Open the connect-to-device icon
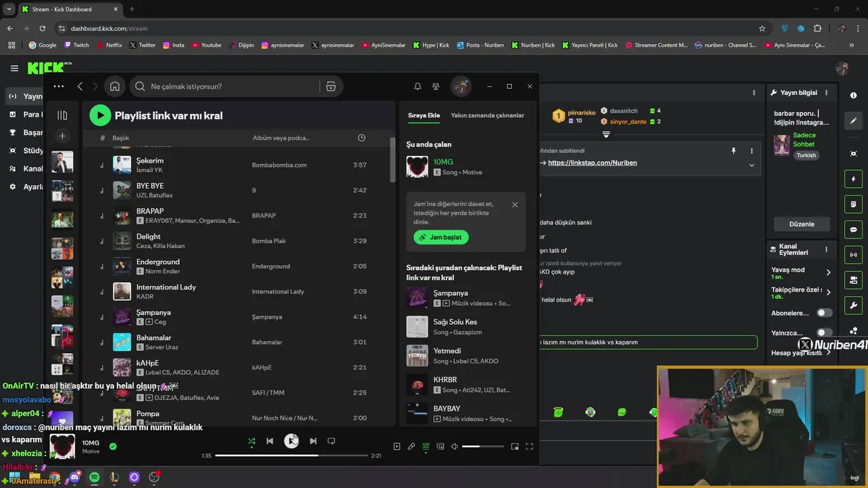The width and height of the screenshot is (868, 488). [x=440, y=447]
